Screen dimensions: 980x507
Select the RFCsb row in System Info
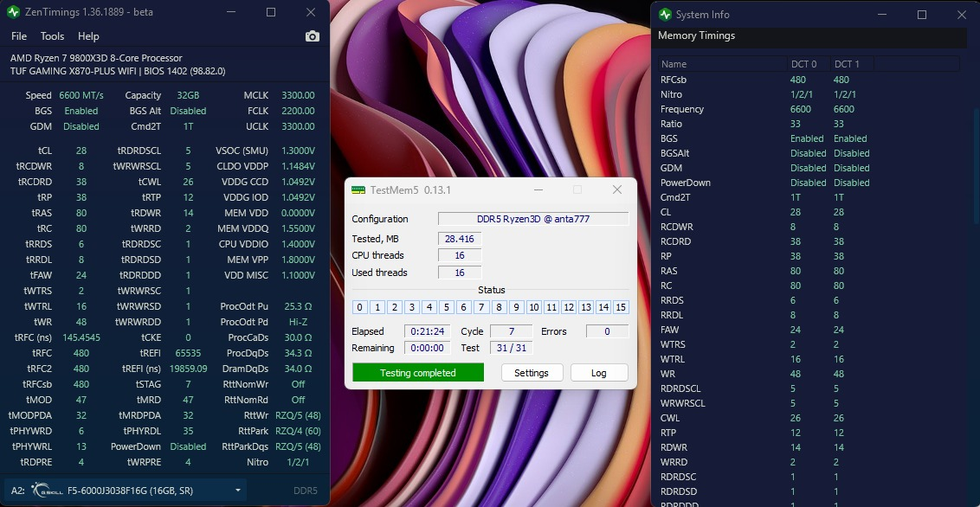(x=809, y=80)
